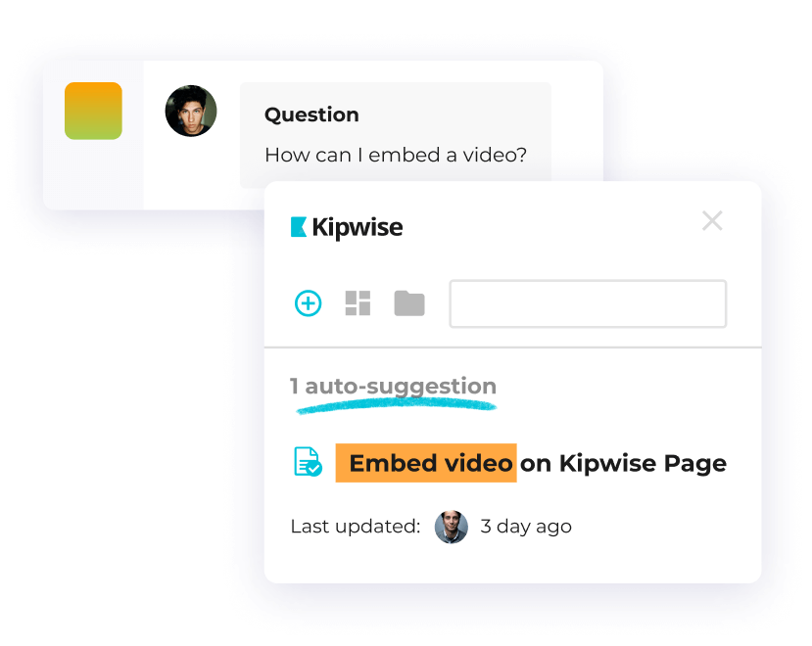Click the small avatar after Last updated

click(x=452, y=527)
